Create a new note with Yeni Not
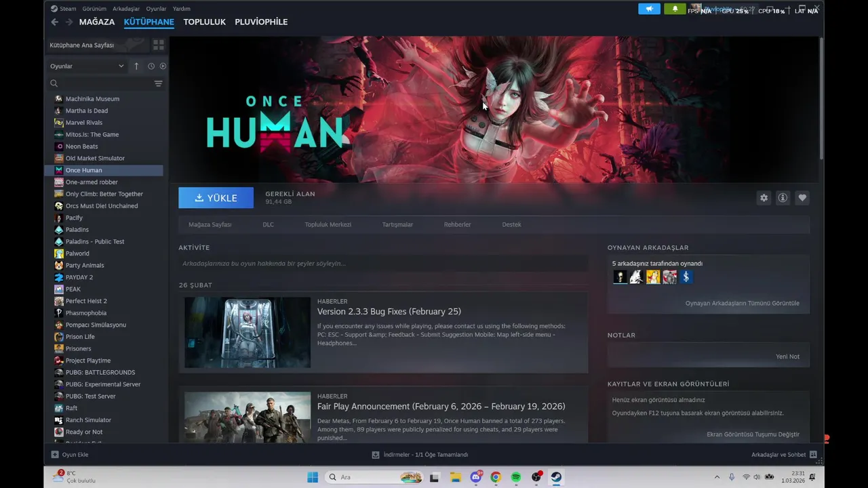This screenshot has width=868, height=488. click(x=787, y=357)
